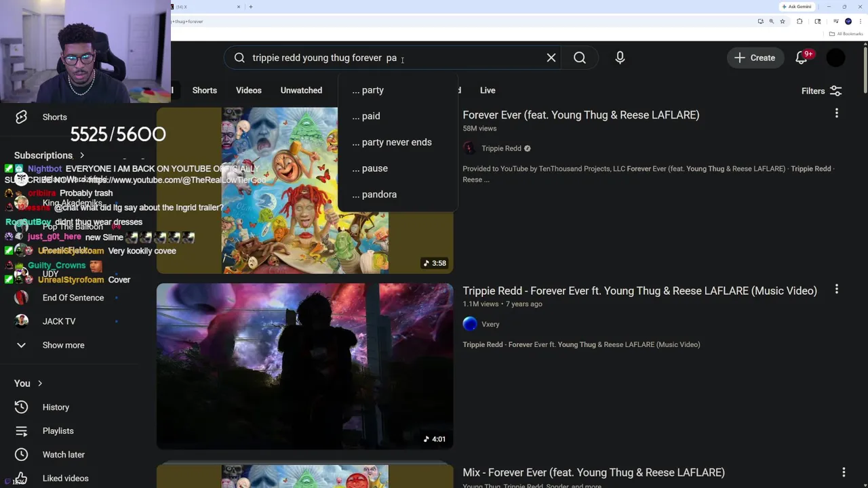The width and height of the screenshot is (868, 488).
Task: Choose the 'paid' search suggestion
Action: pos(397,116)
